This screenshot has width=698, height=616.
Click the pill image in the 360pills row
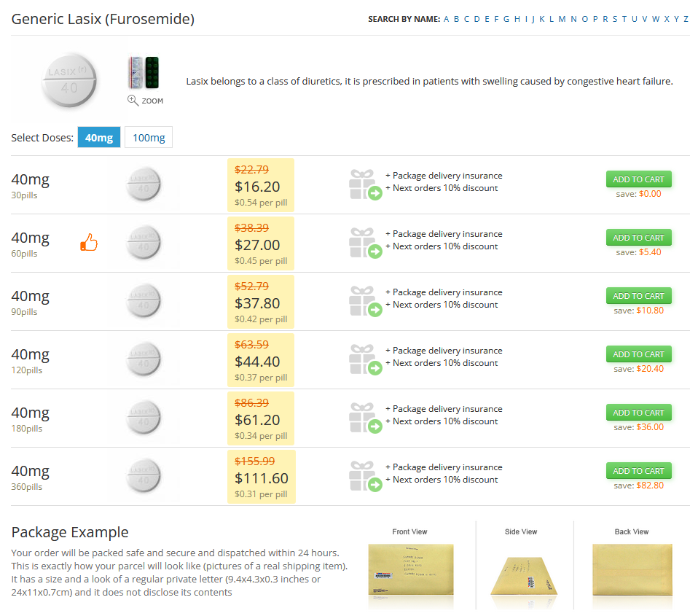143,476
